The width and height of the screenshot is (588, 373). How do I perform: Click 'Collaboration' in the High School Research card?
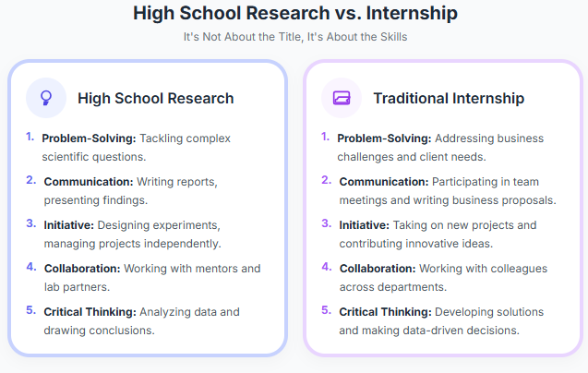[82, 269]
